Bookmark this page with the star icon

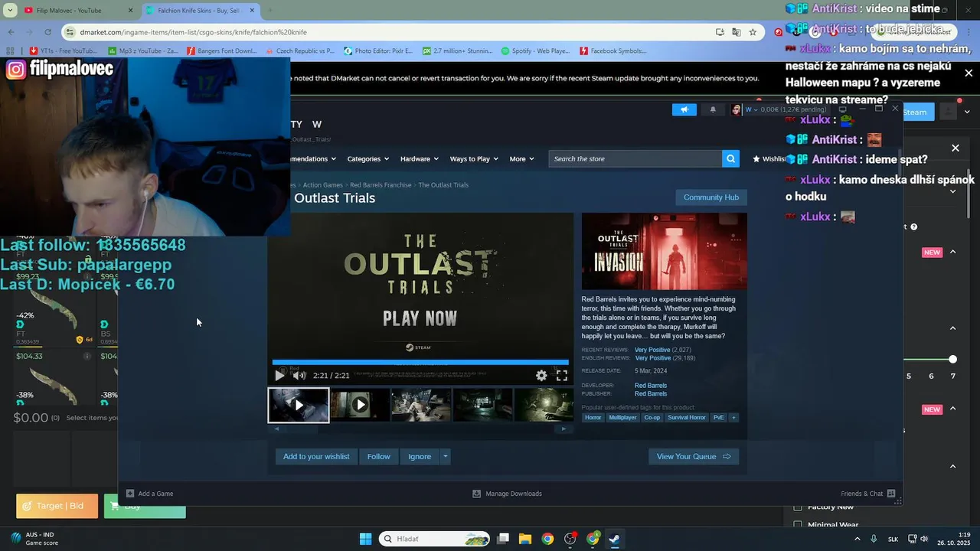pos(753,32)
